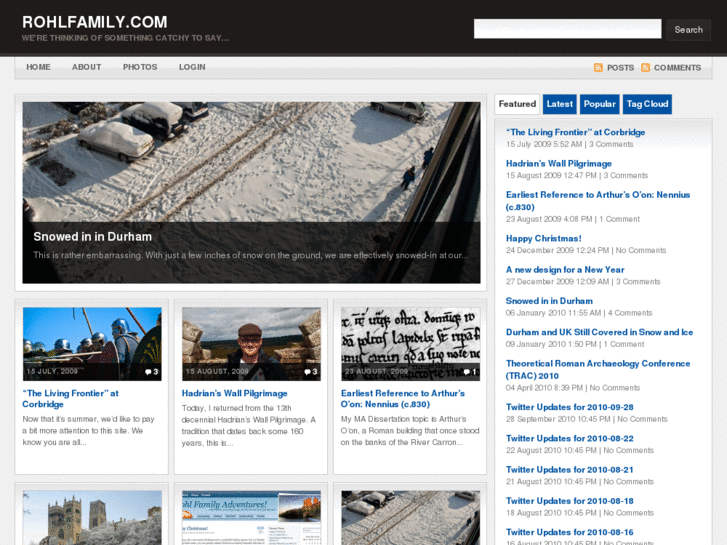The image size is (727, 545).
Task: Open sidebar link Twitter Updates for 2010-08-18
Action: pos(569,501)
